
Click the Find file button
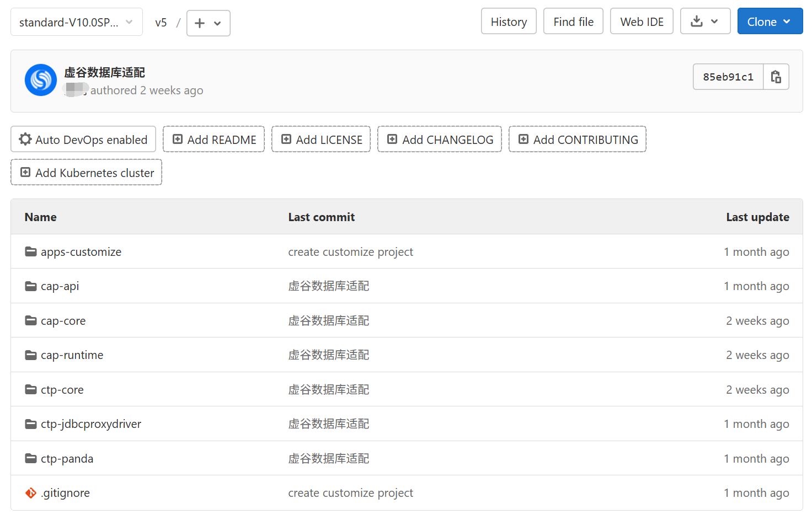tap(573, 22)
